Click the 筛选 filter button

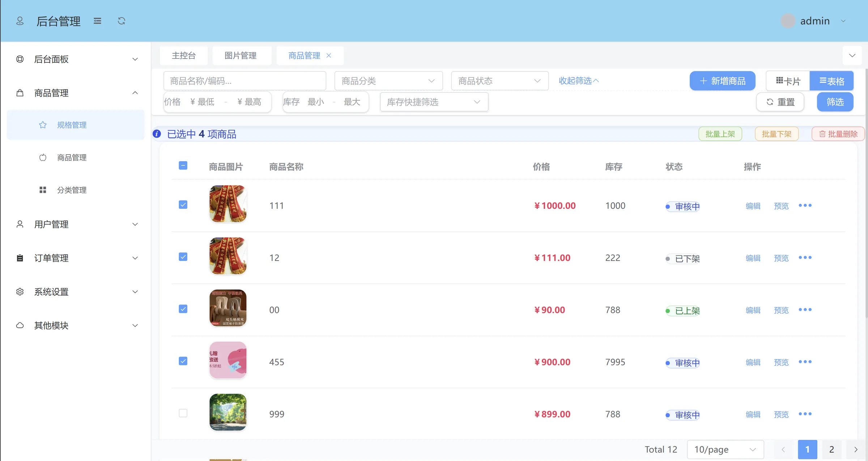coord(835,102)
